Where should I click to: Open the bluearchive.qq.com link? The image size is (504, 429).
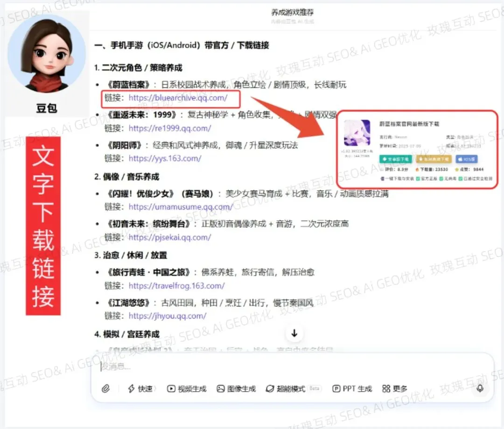pyautogui.click(x=178, y=98)
